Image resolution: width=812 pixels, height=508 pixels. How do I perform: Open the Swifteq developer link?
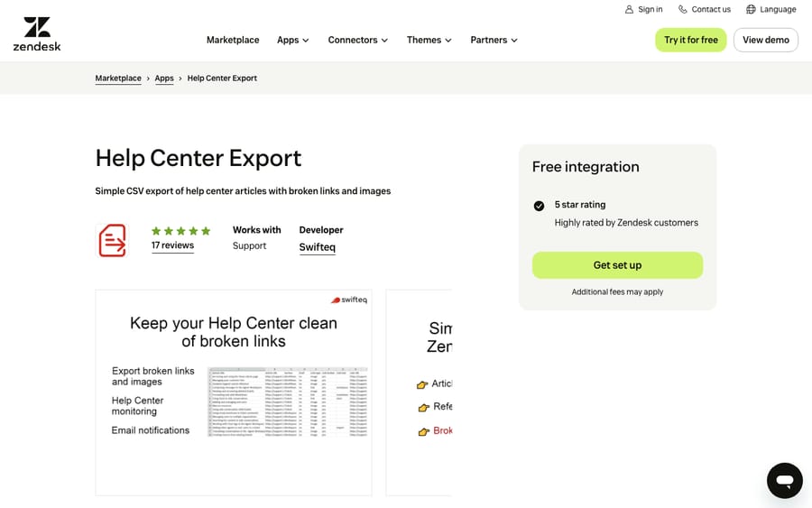[317, 247]
